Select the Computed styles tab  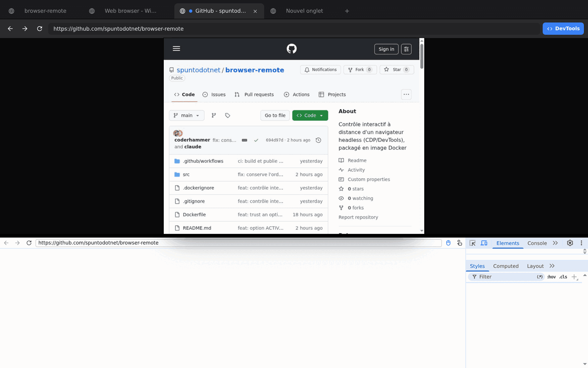tap(506, 266)
